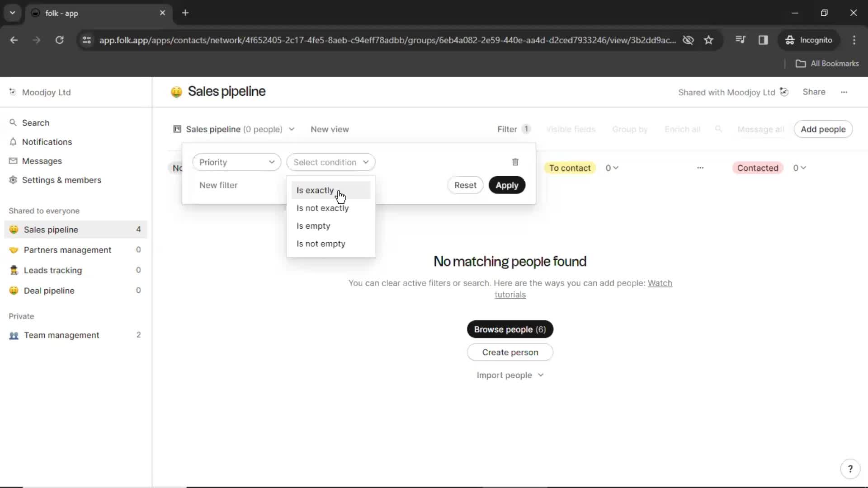Go back in browser history
Screen dimensions: 868x488
pyautogui.click(x=14, y=40)
